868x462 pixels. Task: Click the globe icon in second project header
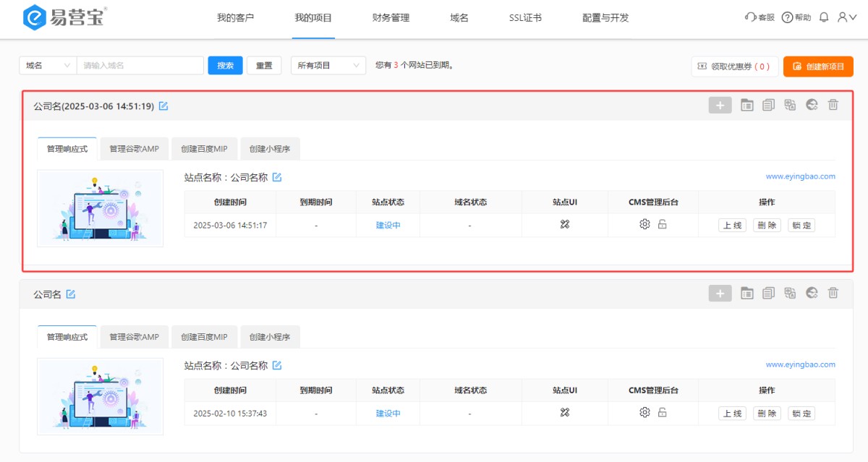click(812, 293)
